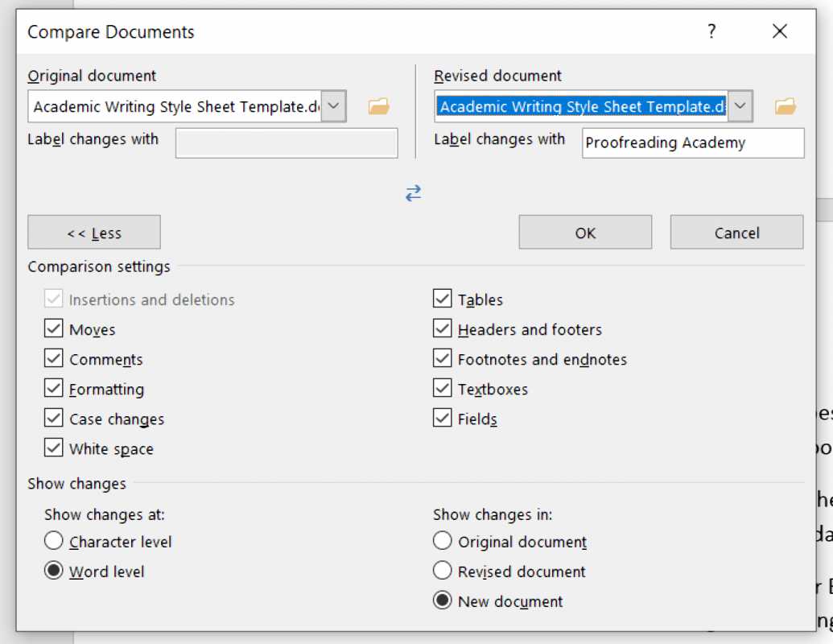Select Character level radio button

tap(54, 541)
